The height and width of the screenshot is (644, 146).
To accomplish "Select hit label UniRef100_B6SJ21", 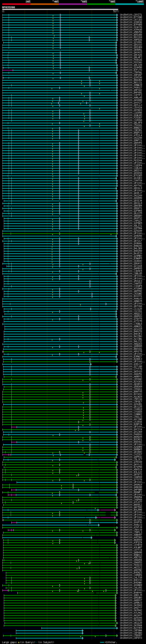I will click(131, 82).
